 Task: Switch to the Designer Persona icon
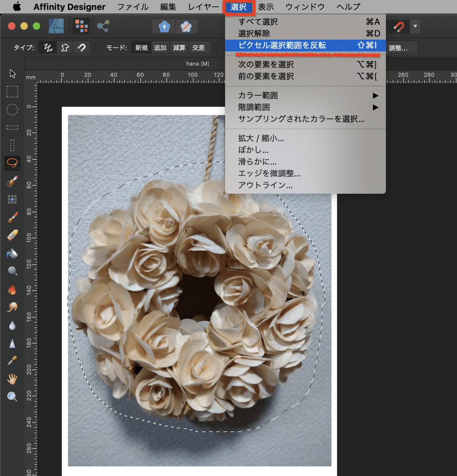click(x=56, y=26)
